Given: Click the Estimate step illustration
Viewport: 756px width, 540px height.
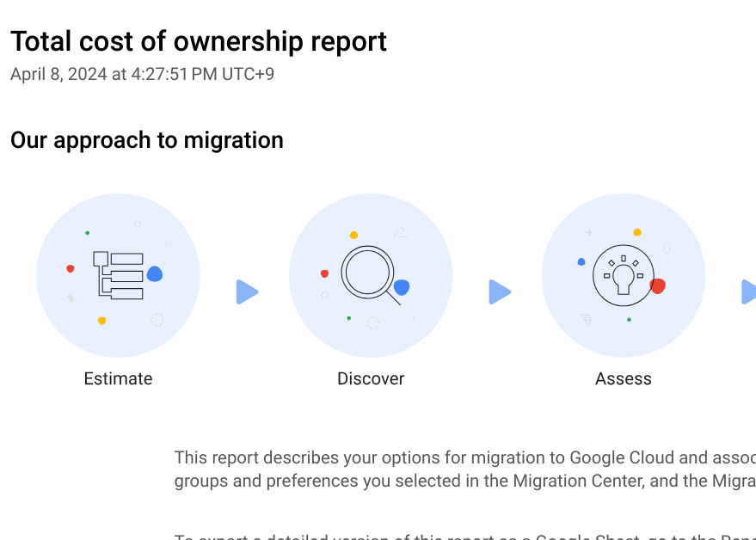Looking at the screenshot, I should pyautogui.click(x=118, y=275).
